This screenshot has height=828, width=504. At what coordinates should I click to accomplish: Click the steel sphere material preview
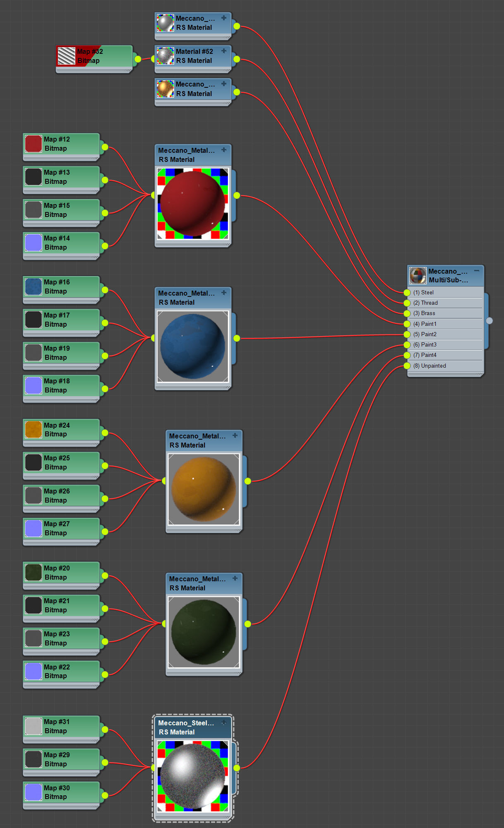pyautogui.click(x=193, y=776)
